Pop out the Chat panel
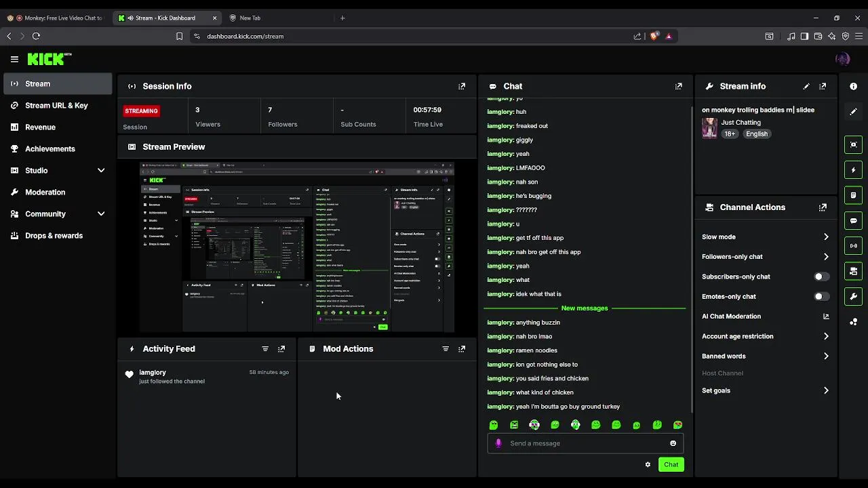 click(678, 86)
